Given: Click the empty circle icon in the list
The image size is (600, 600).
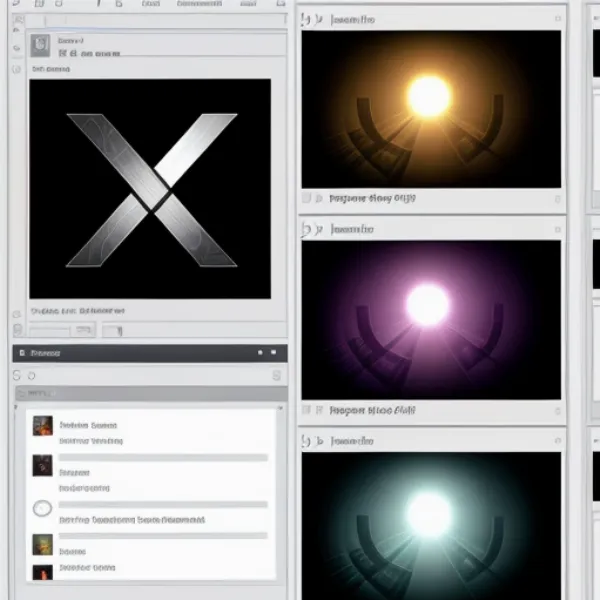Looking at the screenshot, I should (42, 508).
